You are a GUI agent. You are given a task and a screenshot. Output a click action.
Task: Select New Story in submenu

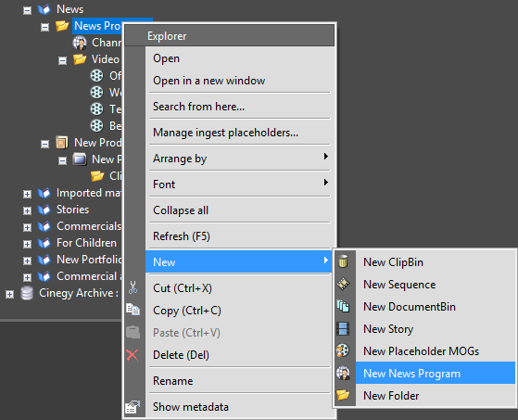click(x=436, y=329)
